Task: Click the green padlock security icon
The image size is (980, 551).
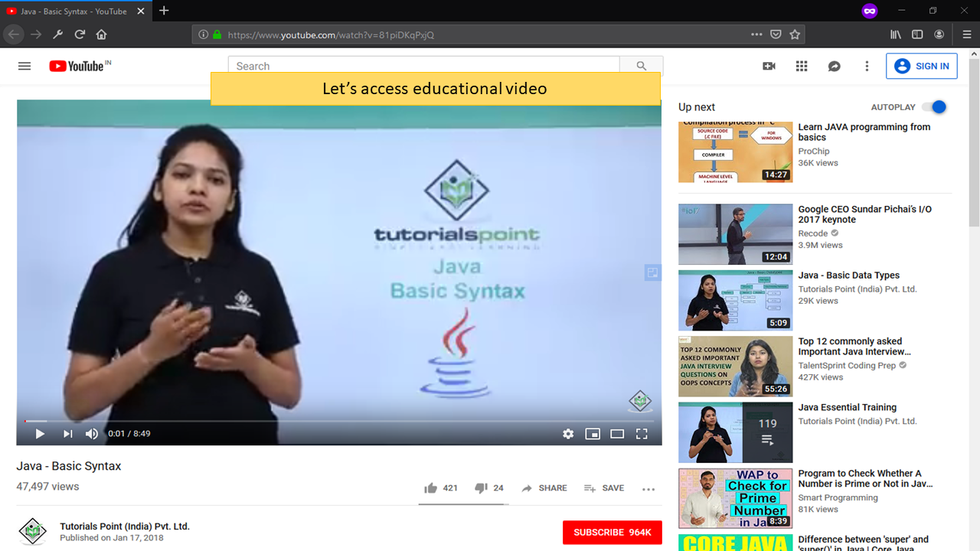Action: [217, 34]
